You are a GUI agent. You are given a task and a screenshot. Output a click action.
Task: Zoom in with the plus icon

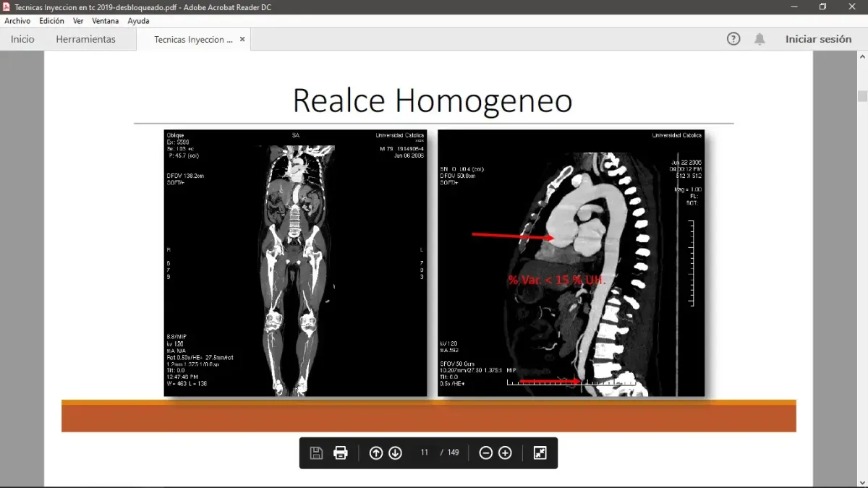(x=506, y=453)
